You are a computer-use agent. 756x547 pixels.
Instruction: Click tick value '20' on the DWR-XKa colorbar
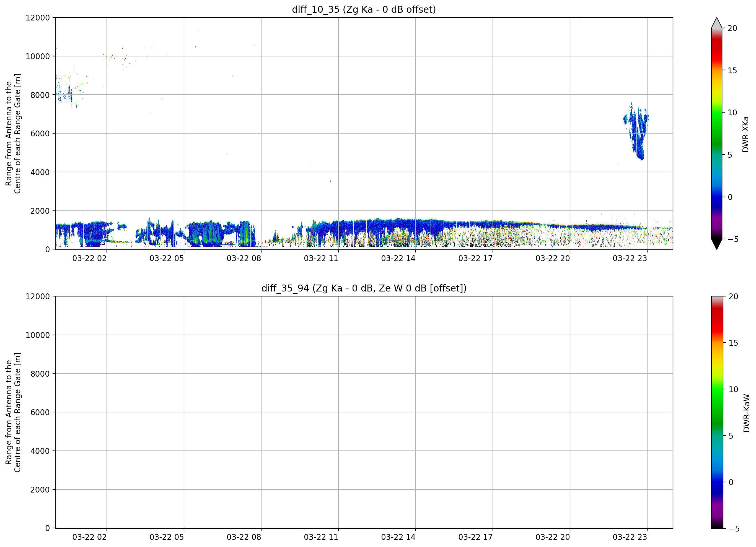pyautogui.click(x=732, y=28)
